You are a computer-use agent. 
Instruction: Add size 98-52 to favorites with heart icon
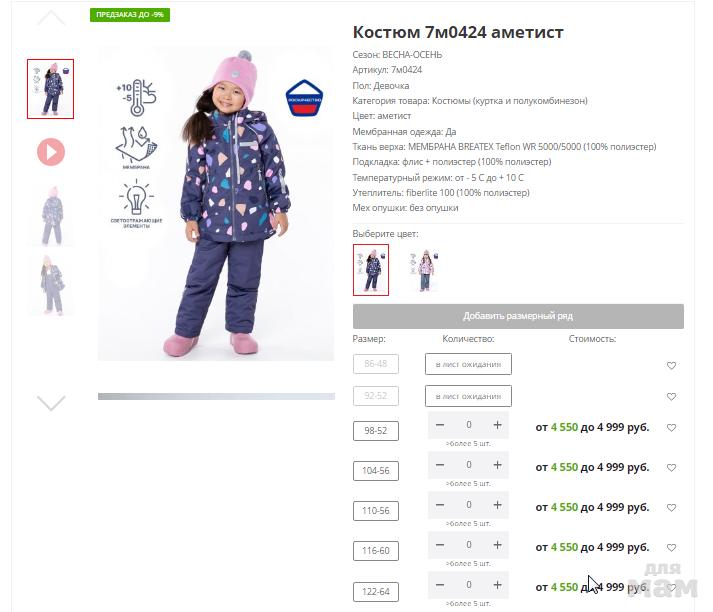[x=671, y=427]
